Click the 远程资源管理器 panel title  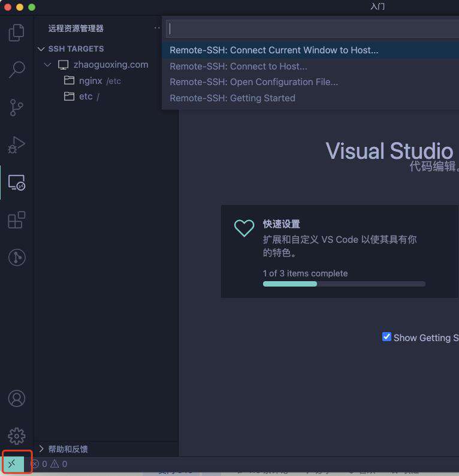[x=76, y=29]
